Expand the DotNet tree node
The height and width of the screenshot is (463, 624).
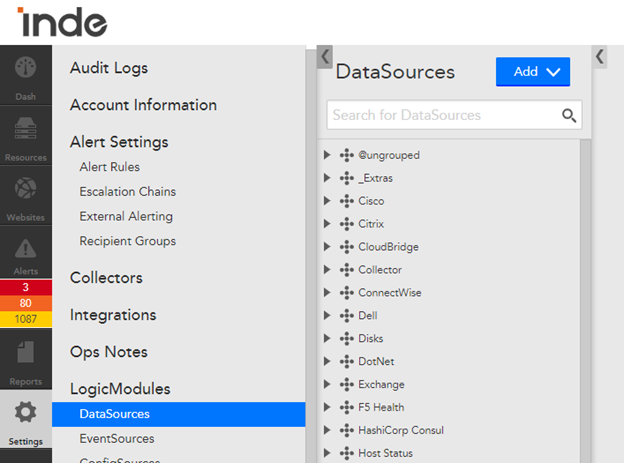327,361
